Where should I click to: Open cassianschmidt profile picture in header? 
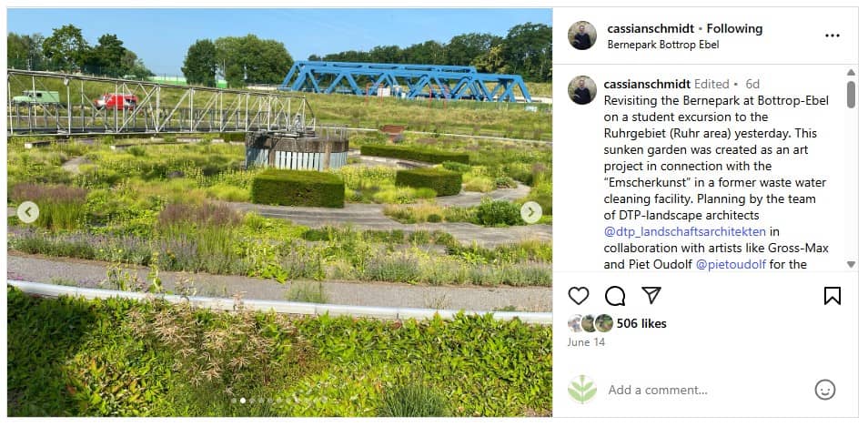(x=582, y=36)
